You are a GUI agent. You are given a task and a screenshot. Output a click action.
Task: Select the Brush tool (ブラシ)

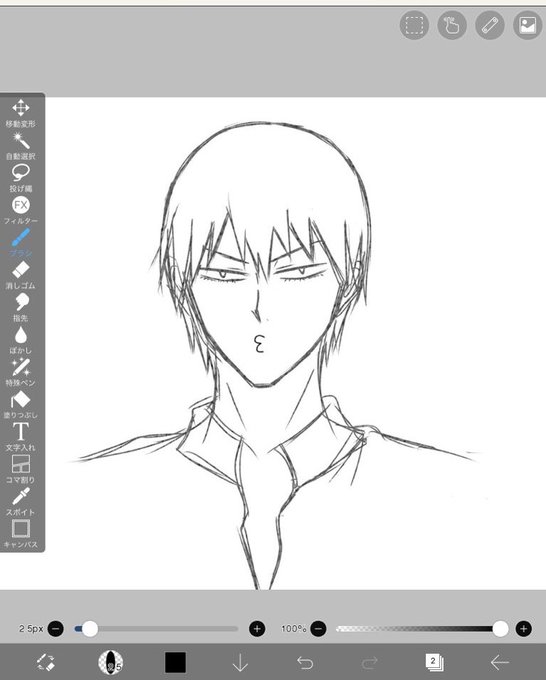coord(20,243)
